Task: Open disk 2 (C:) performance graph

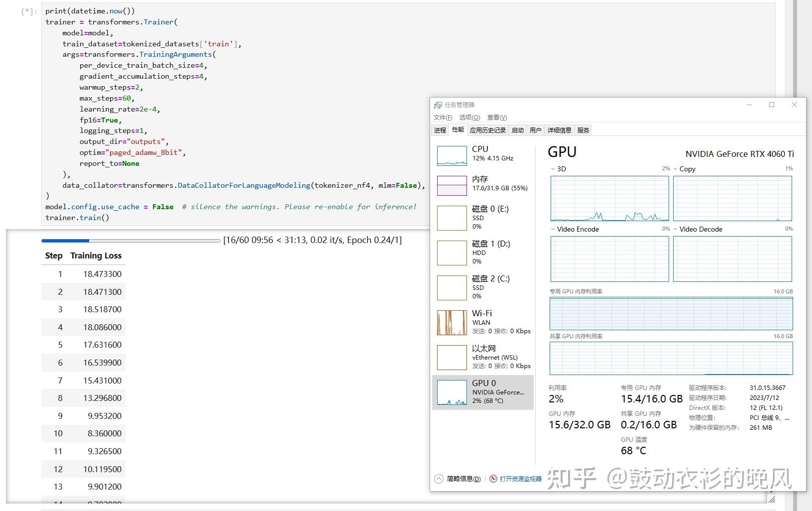Action: 451,287
